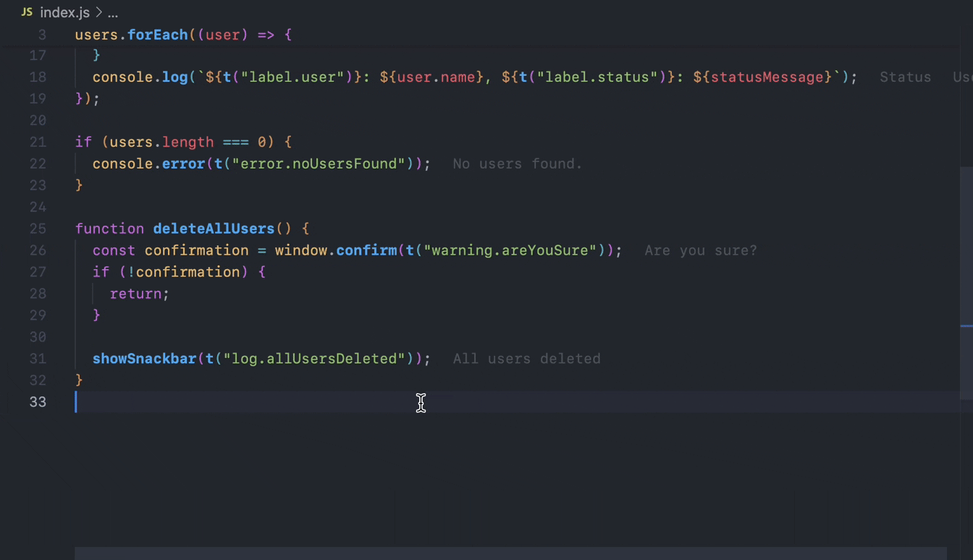Click the "All users deleted" inline hint
Image resolution: width=973 pixels, height=560 pixels.
(526, 359)
